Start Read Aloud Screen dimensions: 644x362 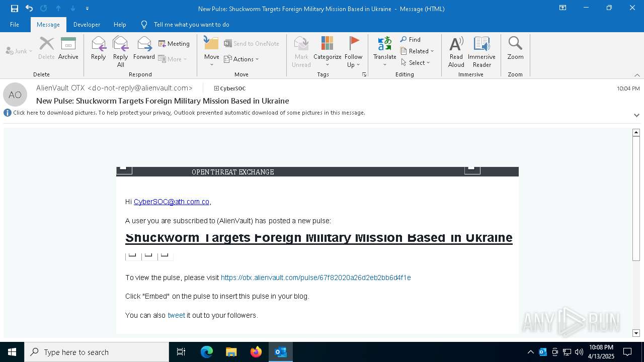[x=456, y=52]
